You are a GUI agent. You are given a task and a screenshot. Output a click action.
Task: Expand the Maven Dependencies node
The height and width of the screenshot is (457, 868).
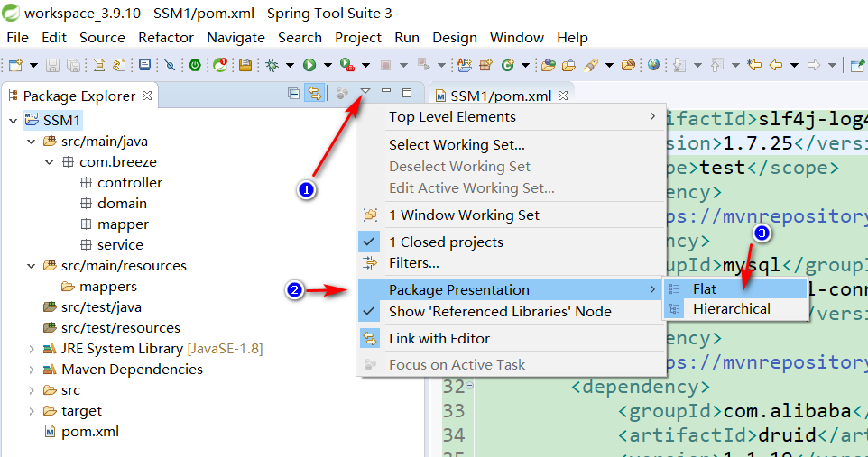32,370
